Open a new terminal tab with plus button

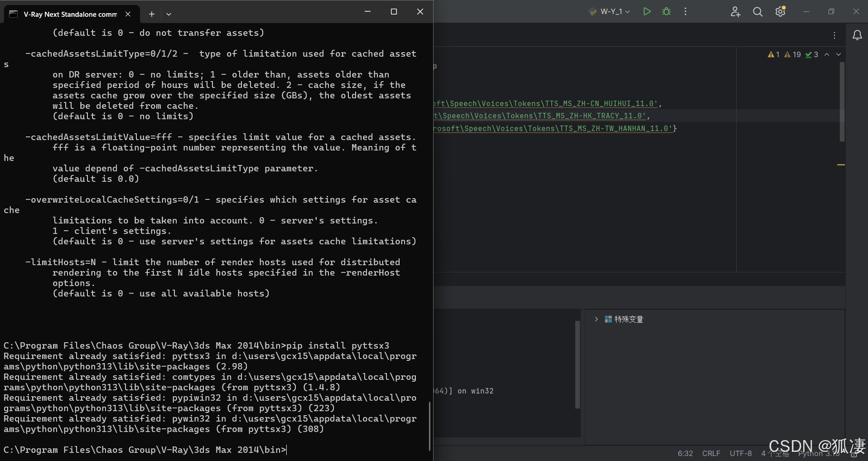point(152,14)
